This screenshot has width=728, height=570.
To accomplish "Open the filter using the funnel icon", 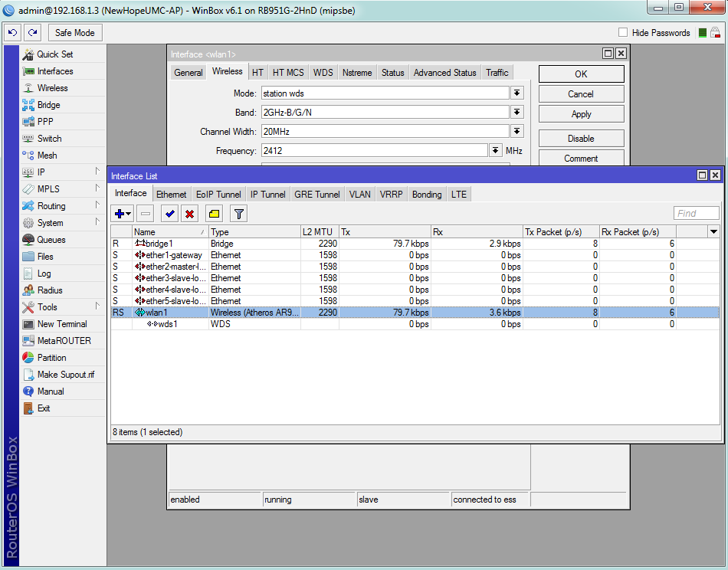I will pos(238,213).
